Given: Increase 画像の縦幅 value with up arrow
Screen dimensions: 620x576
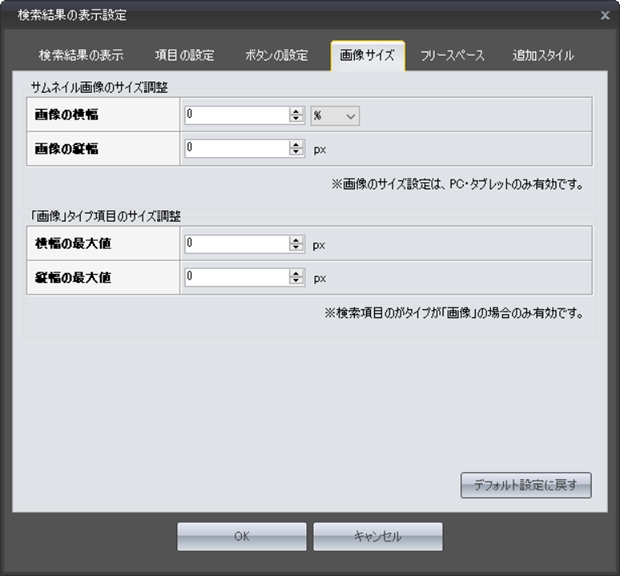Looking at the screenshot, I should click(x=295, y=144).
